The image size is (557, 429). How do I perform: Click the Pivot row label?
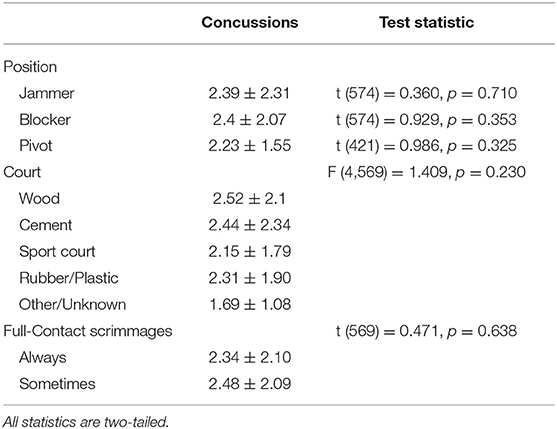(x=36, y=146)
